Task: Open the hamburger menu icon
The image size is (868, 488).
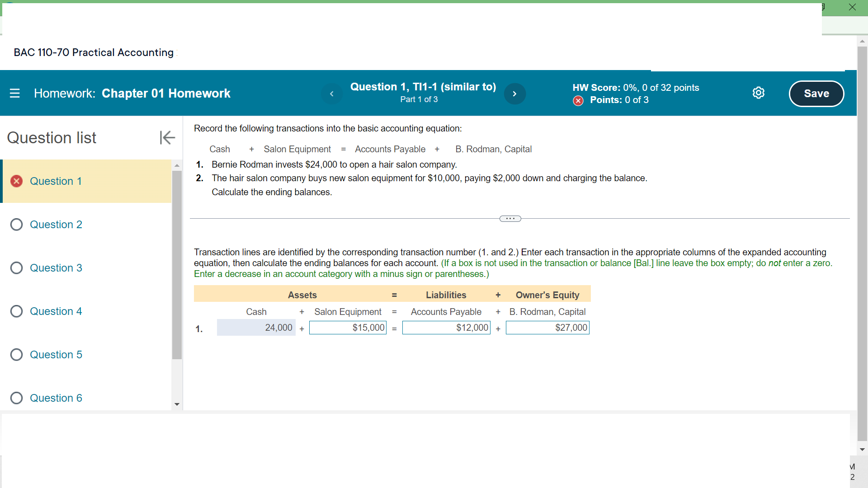Action: pos(15,93)
